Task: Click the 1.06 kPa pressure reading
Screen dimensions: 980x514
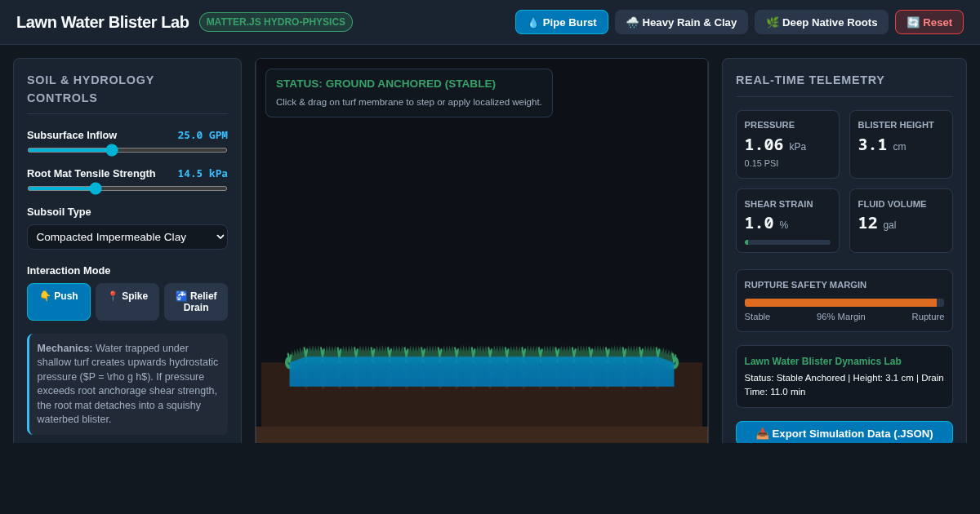Action: tap(775, 145)
